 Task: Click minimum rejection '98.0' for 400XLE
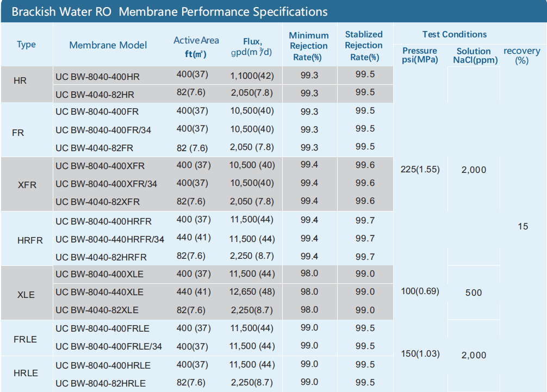309,273
